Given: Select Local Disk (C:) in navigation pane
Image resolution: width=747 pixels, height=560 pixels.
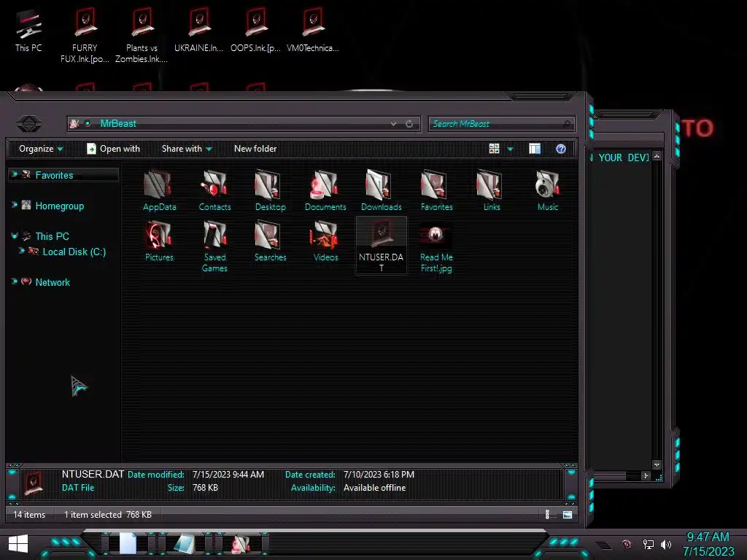Looking at the screenshot, I should (x=74, y=252).
